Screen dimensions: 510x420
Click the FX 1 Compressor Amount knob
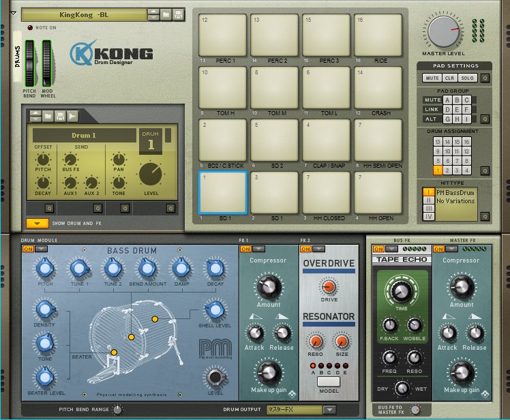pyautogui.click(x=269, y=287)
